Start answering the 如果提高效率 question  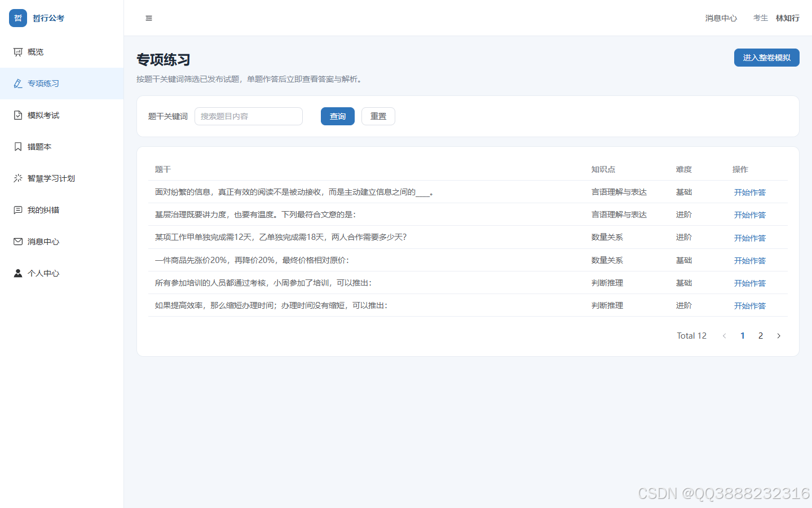pyautogui.click(x=750, y=306)
